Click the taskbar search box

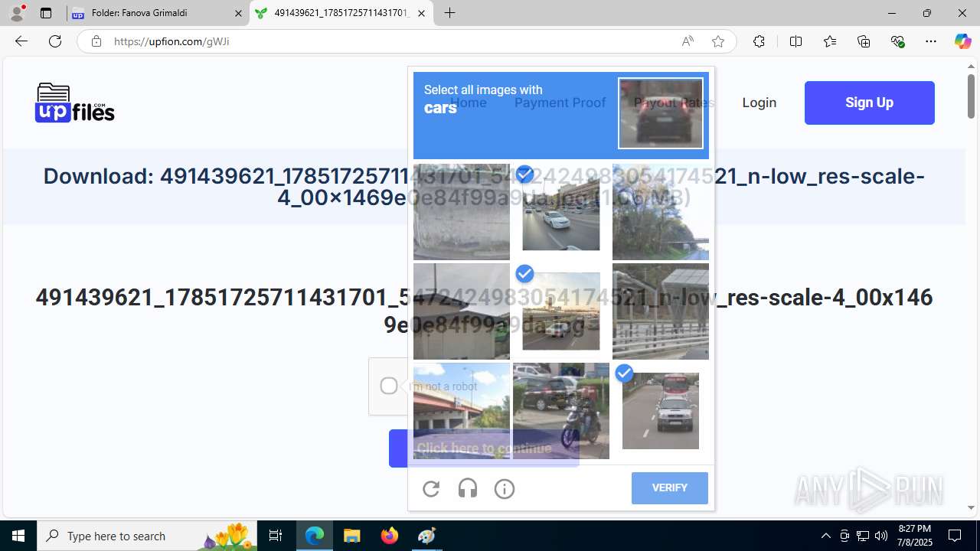(x=147, y=536)
